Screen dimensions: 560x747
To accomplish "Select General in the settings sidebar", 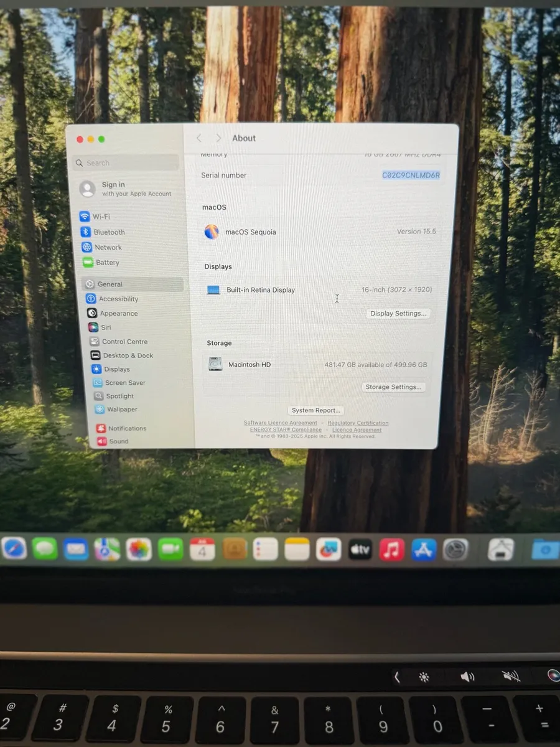I will pos(110,284).
